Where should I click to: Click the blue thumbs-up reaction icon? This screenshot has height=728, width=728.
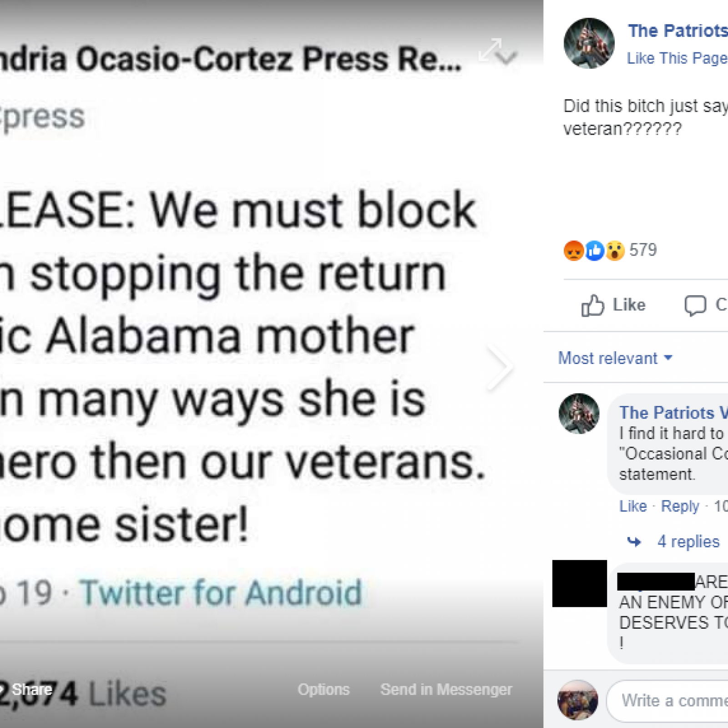594,250
